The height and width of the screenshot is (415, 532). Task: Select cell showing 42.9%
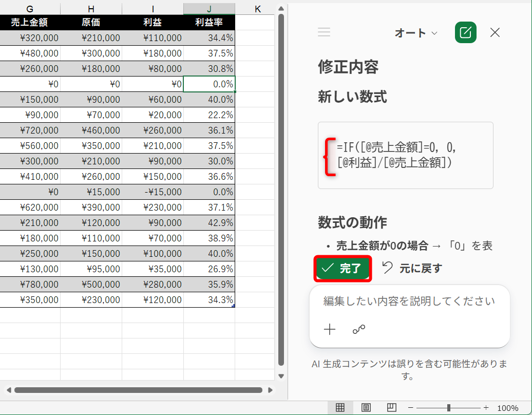pyautogui.click(x=209, y=222)
